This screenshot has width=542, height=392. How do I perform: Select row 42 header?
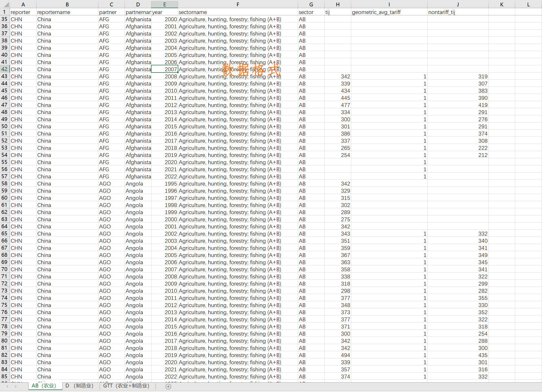[5, 69]
